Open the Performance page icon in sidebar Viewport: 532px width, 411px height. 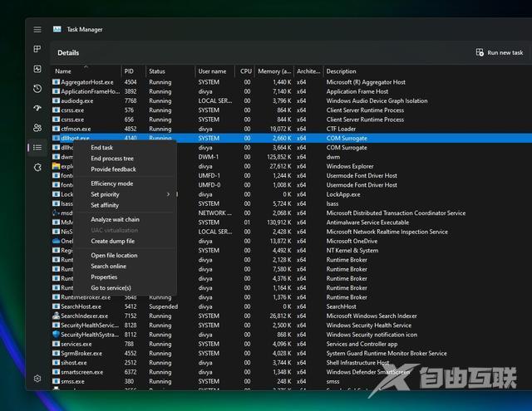(x=37, y=69)
